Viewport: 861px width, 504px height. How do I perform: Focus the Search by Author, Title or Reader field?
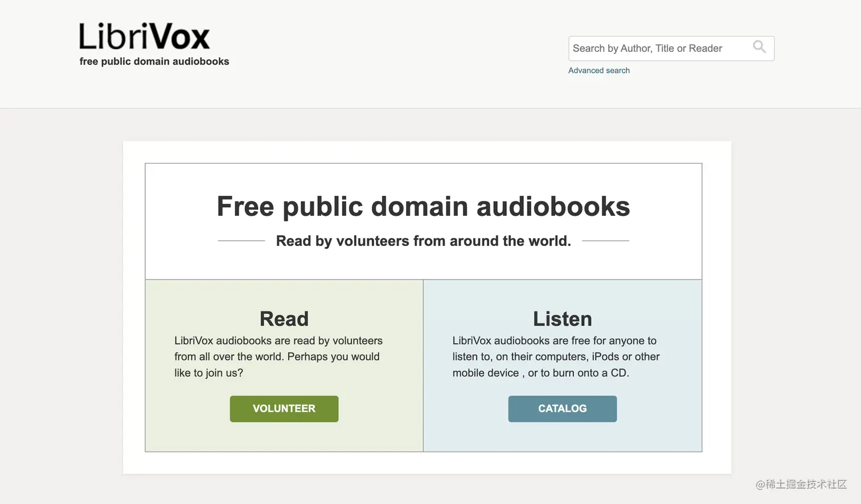[671, 48]
